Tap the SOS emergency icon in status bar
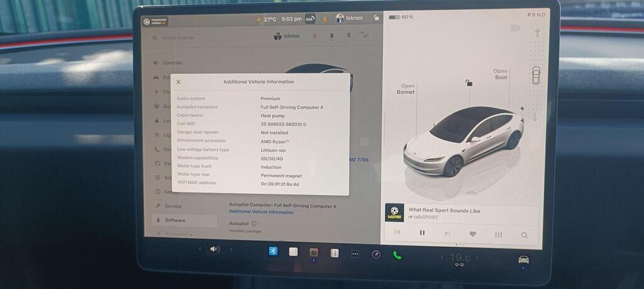Image resolution: width=644 pixels, height=289 pixels. click(x=309, y=19)
